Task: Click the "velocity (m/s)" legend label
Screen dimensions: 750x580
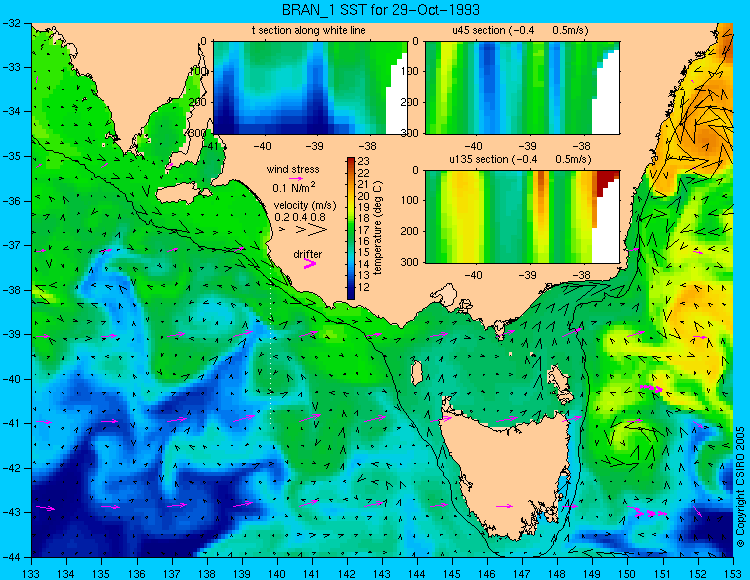Action: (305, 205)
